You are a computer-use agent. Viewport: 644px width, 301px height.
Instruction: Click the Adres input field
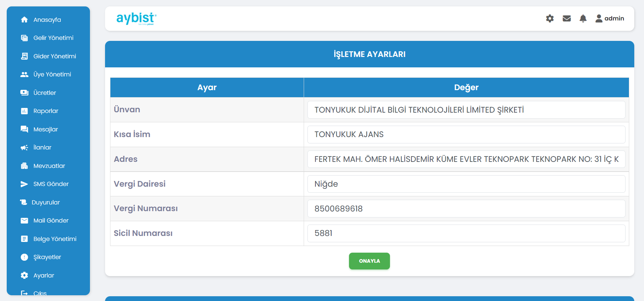pos(466,159)
